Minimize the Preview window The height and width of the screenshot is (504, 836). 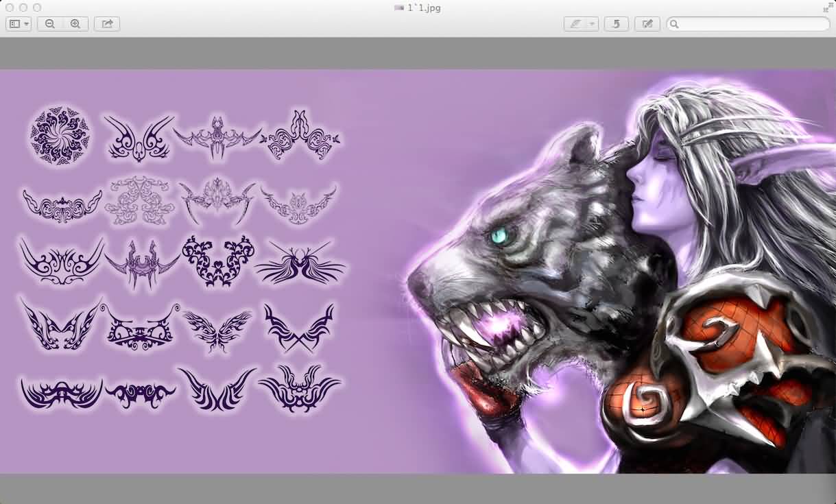[x=23, y=7]
